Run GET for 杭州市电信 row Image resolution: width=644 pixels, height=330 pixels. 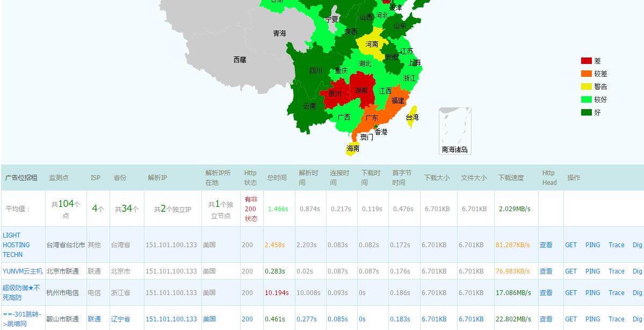click(x=571, y=292)
